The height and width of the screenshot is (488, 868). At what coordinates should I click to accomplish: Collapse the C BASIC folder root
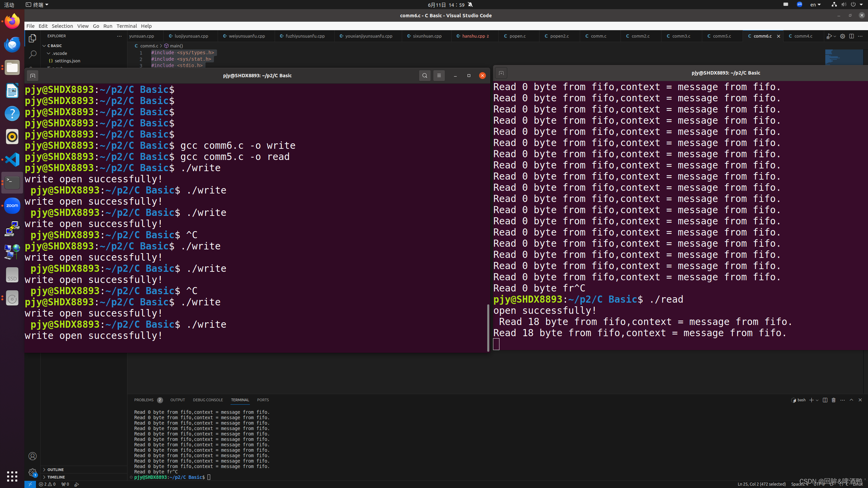coord(84,46)
